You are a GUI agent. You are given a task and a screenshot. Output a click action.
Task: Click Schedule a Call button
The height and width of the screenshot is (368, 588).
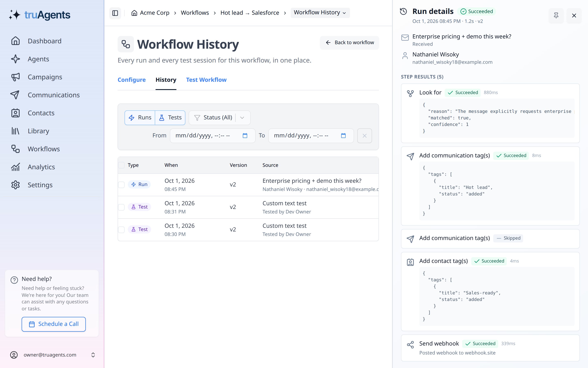(x=54, y=324)
